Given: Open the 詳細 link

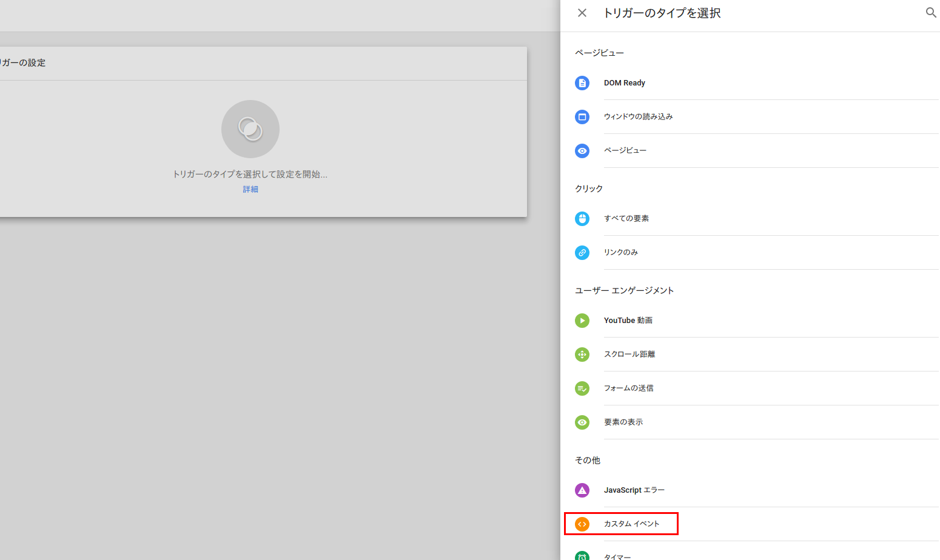Looking at the screenshot, I should coord(250,190).
